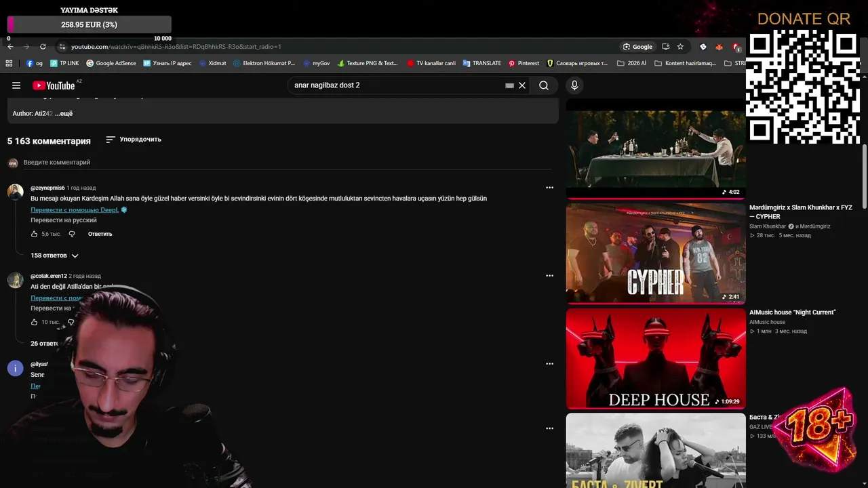Open the Pinterest bookmark
Image resolution: width=868 pixels, height=488 pixels.
coord(524,63)
